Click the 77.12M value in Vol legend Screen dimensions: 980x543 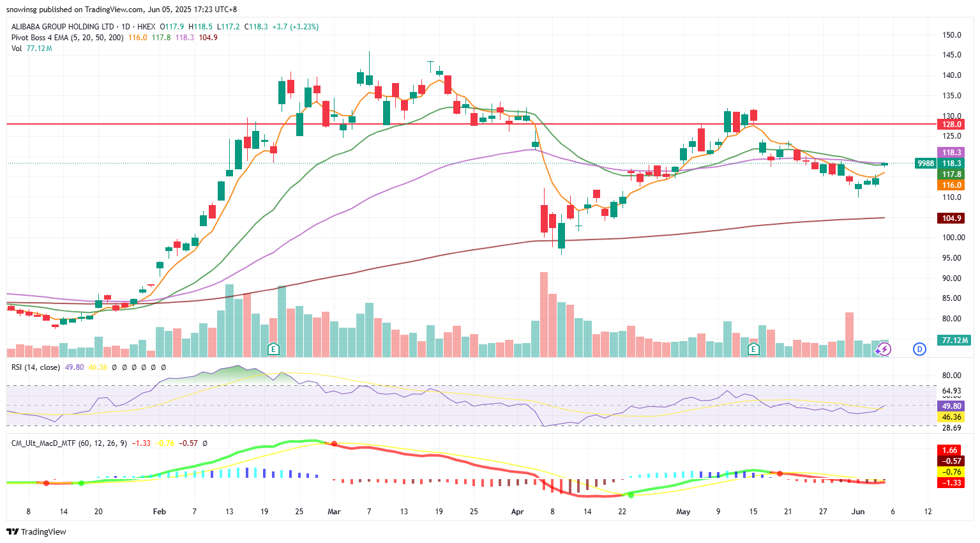tap(39, 49)
